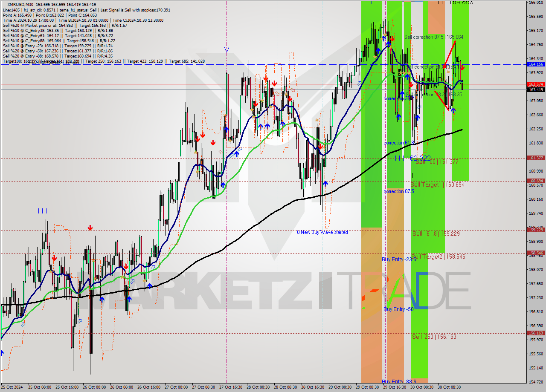The width and height of the screenshot is (546, 392).
Task: Select the blue 164.156 price tag
Action: (536, 64)
